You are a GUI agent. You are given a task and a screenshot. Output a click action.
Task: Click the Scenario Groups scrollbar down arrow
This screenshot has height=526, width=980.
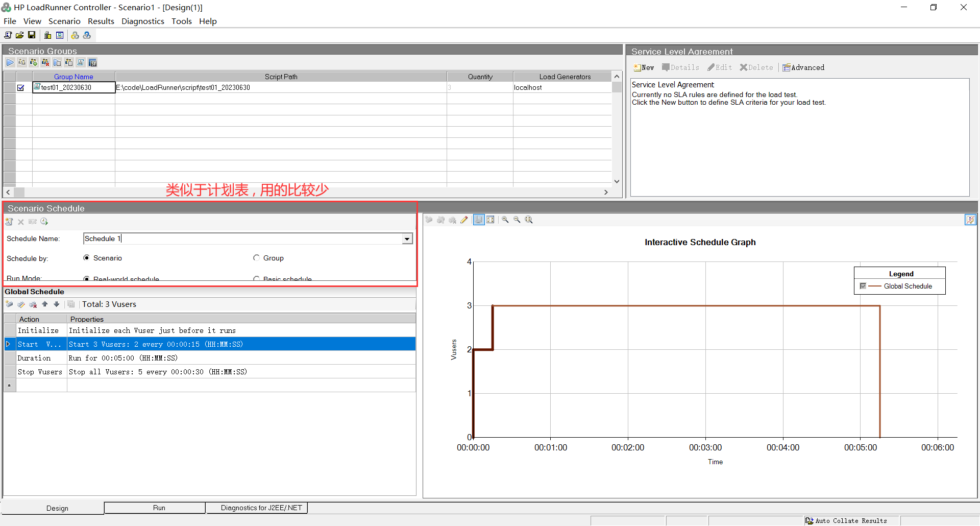click(617, 181)
